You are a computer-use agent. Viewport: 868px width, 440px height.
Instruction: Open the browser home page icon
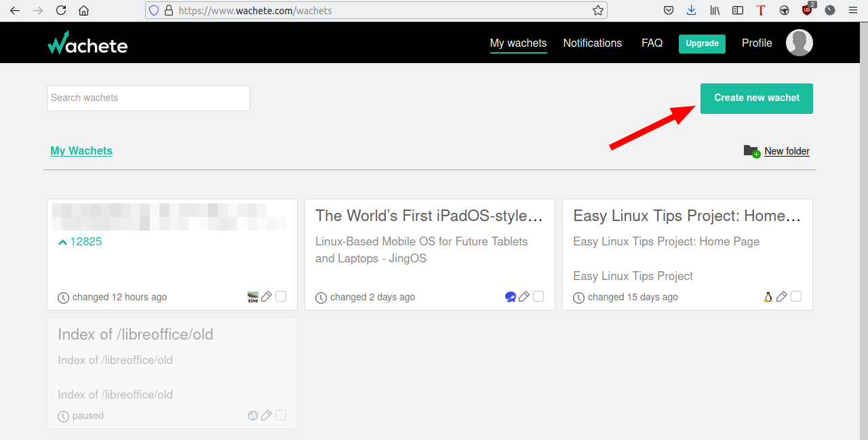pos(84,10)
